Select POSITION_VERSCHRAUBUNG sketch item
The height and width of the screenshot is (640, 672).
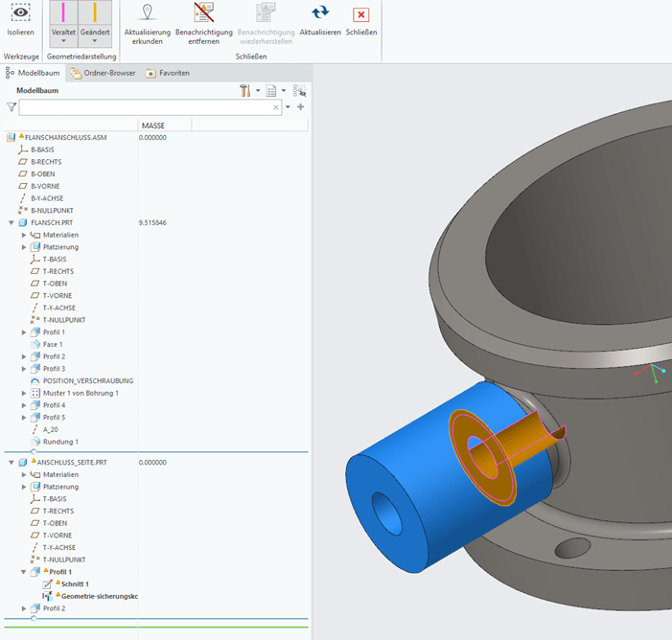(88, 380)
